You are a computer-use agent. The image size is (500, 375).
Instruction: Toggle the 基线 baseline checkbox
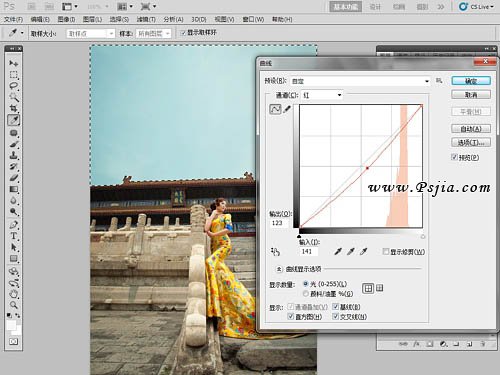[x=336, y=307]
